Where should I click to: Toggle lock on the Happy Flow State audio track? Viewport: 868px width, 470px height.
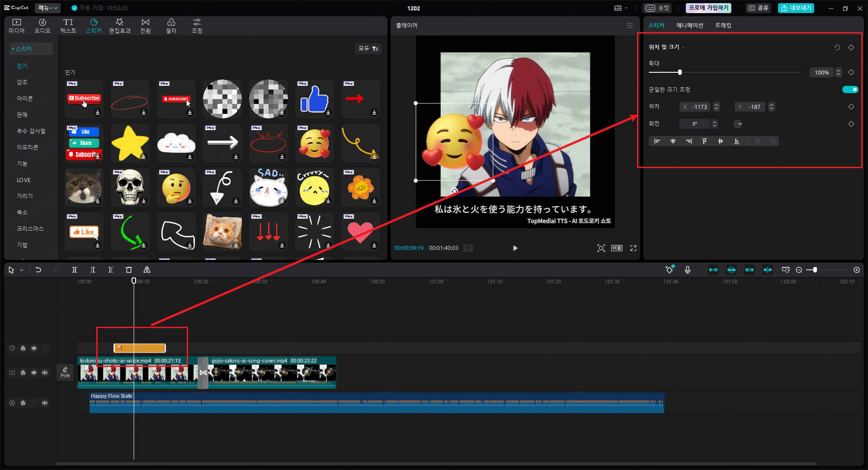point(23,403)
